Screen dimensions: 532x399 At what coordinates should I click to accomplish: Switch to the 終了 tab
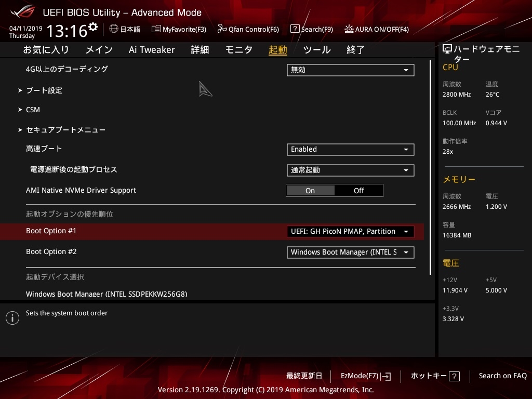(355, 50)
